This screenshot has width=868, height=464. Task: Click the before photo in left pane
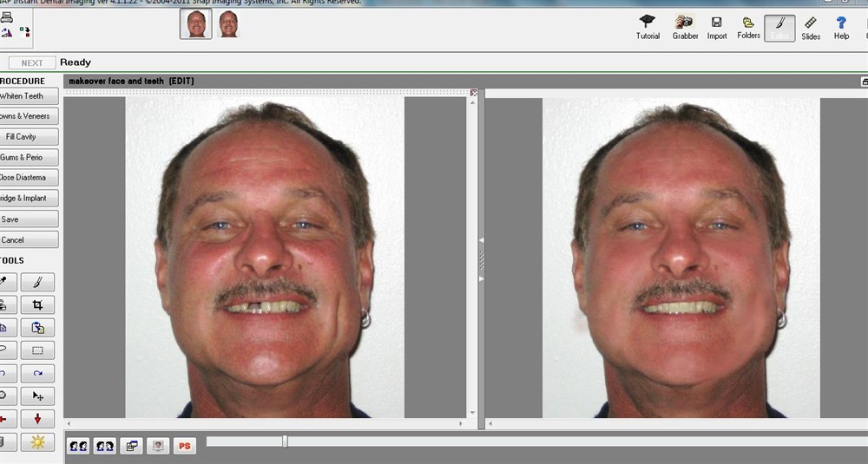pos(265,258)
